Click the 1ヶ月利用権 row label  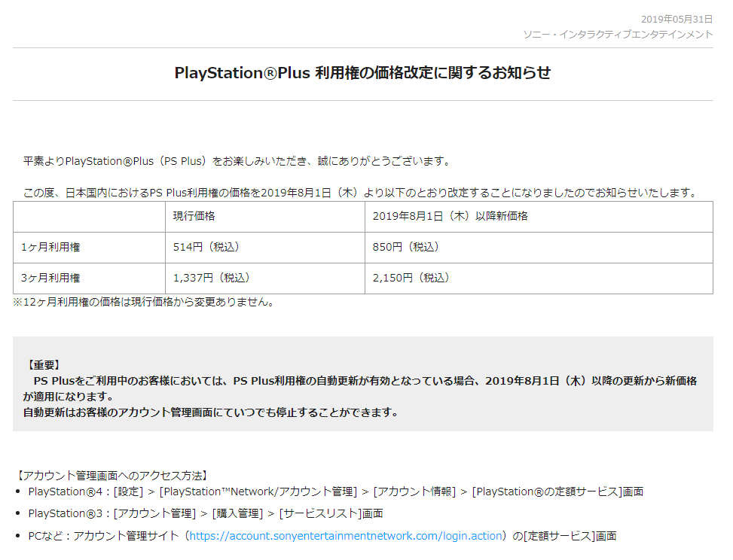(x=50, y=247)
